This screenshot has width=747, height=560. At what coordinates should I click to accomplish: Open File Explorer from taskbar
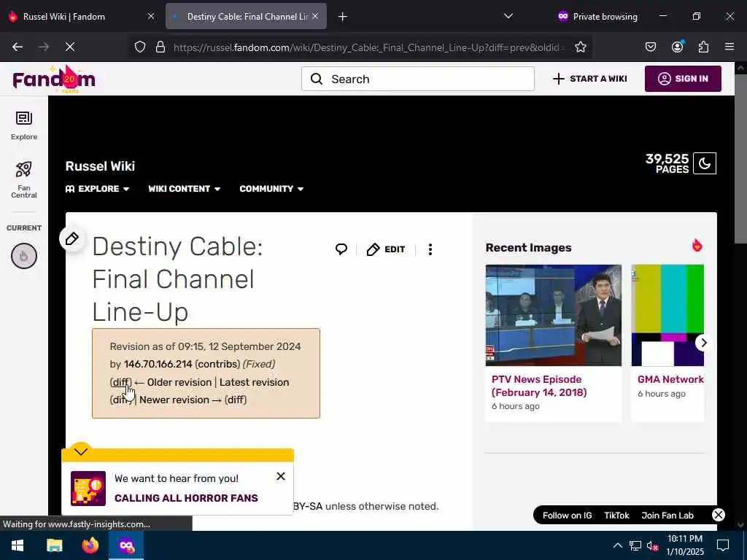pyautogui.click(x=54, y=545)
